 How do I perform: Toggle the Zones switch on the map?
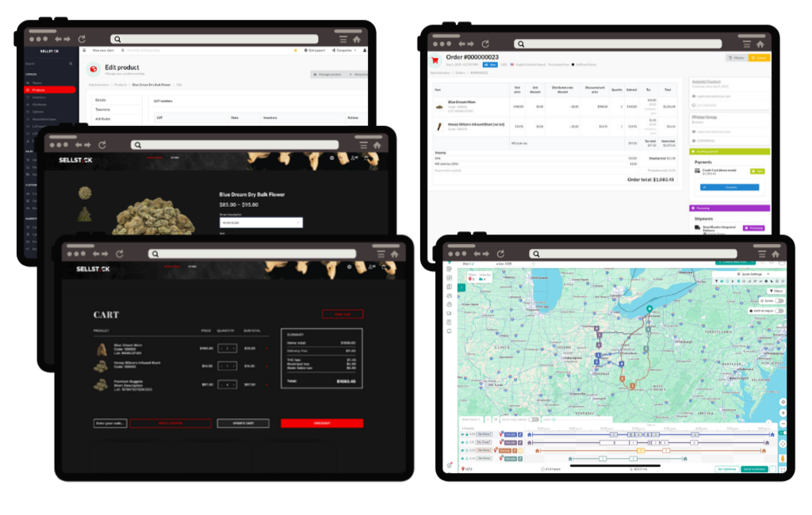(x=779, y=301)
